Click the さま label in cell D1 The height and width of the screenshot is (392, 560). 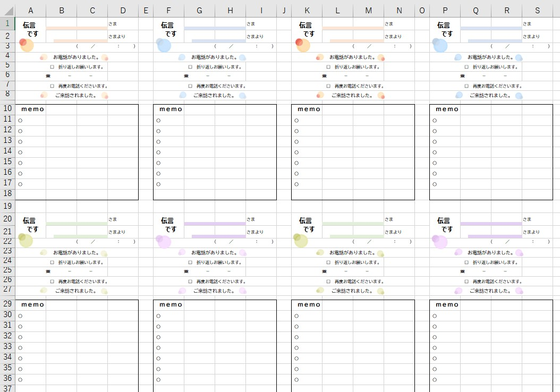(x=113, y=24)
